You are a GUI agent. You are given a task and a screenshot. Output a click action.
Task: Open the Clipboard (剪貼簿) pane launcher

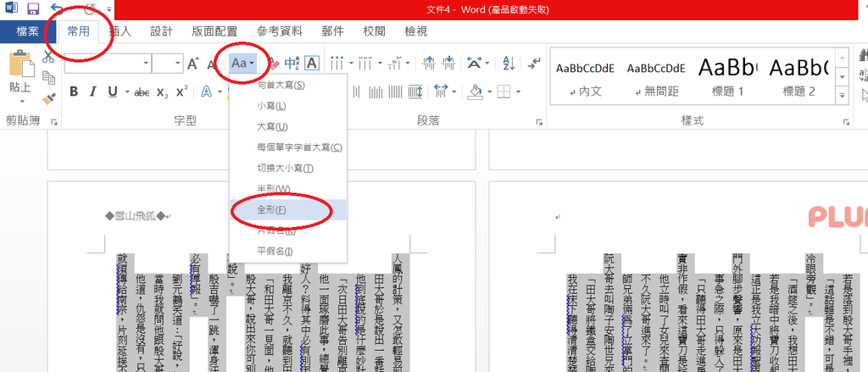coord(54,122)
